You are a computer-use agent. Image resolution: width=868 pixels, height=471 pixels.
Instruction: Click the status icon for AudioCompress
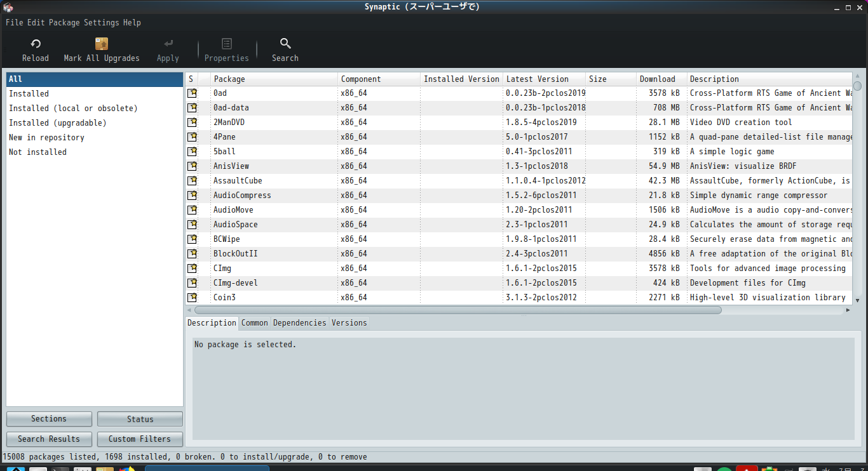[192, 195]
